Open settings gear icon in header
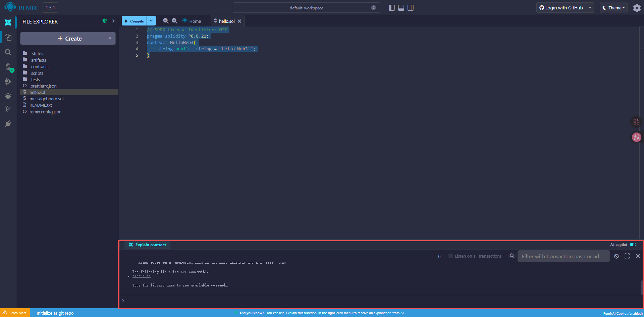The image size is (644, 317). tap(637, 8)
